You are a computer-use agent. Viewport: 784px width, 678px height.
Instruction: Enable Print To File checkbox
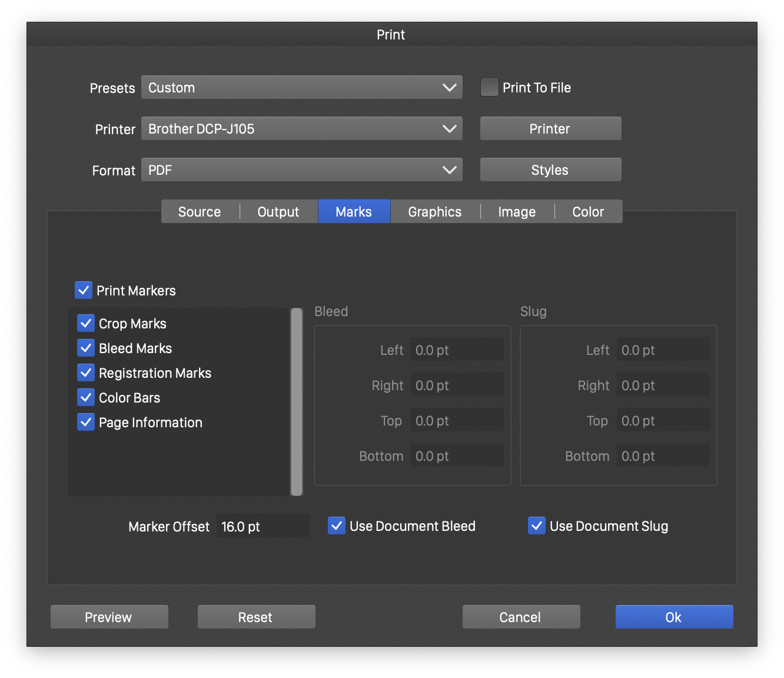click(x=490, y=88)
